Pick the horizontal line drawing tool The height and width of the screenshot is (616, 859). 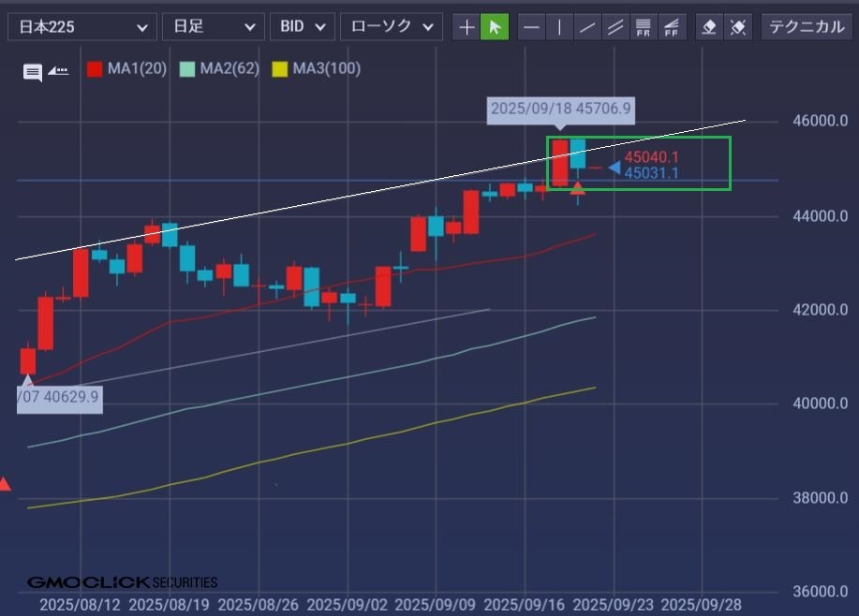tap(531, 27)
